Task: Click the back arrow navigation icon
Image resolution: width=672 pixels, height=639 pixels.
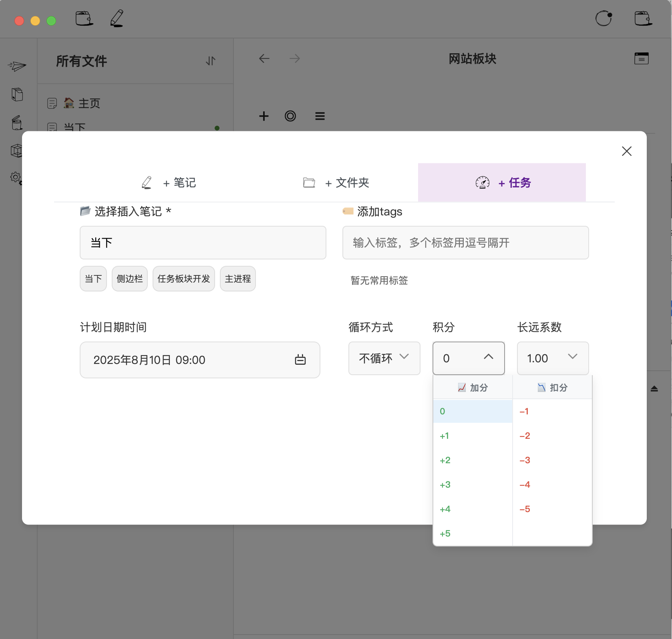Action: pos(264,59)
